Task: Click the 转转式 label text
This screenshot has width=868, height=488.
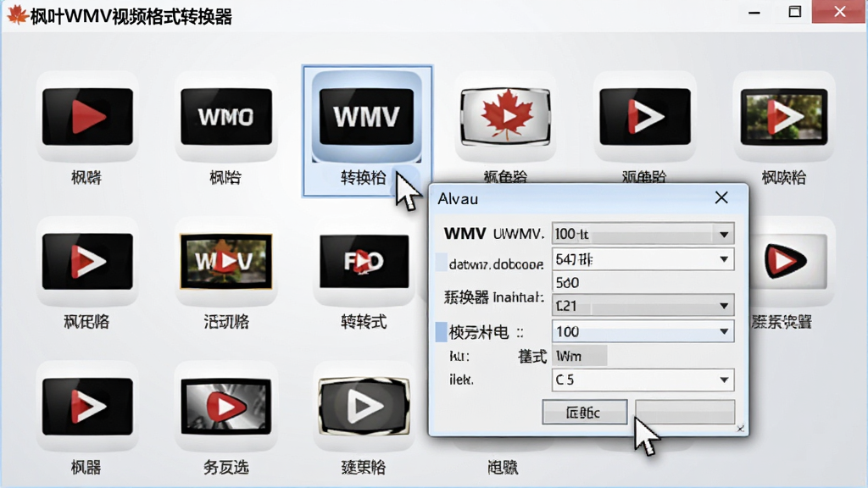Action: tap(364, 321)
